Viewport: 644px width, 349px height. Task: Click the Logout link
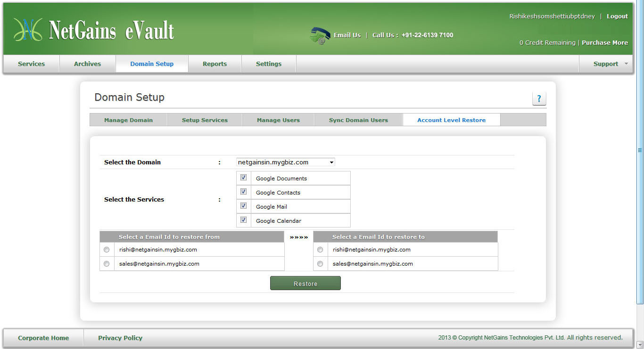point(617,16)
